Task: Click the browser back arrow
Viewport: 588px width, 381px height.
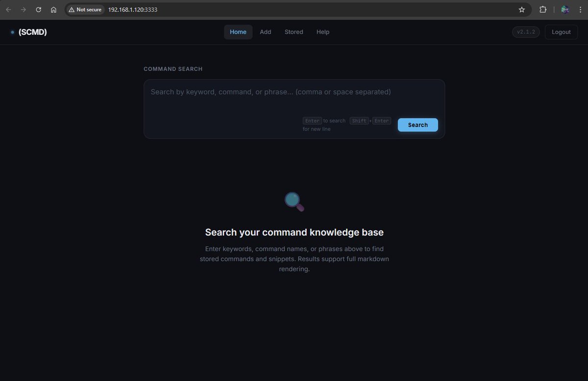Action: 8,9
